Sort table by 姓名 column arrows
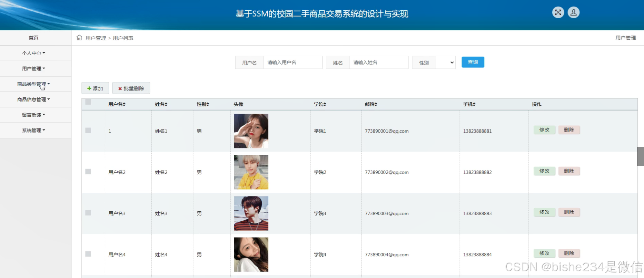Image resolution: width=644 pixels, height=278 pixels. pyautogui.click(x=166, y=104)
